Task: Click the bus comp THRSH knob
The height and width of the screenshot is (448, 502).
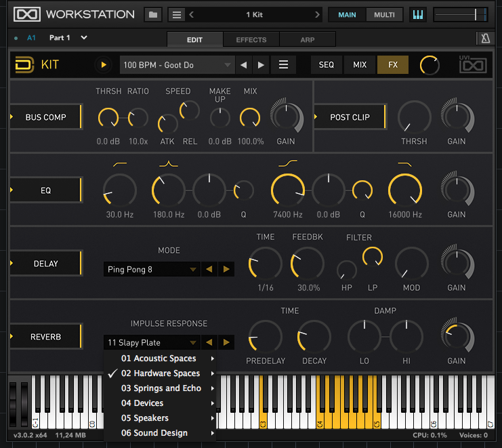Action: 108,118
